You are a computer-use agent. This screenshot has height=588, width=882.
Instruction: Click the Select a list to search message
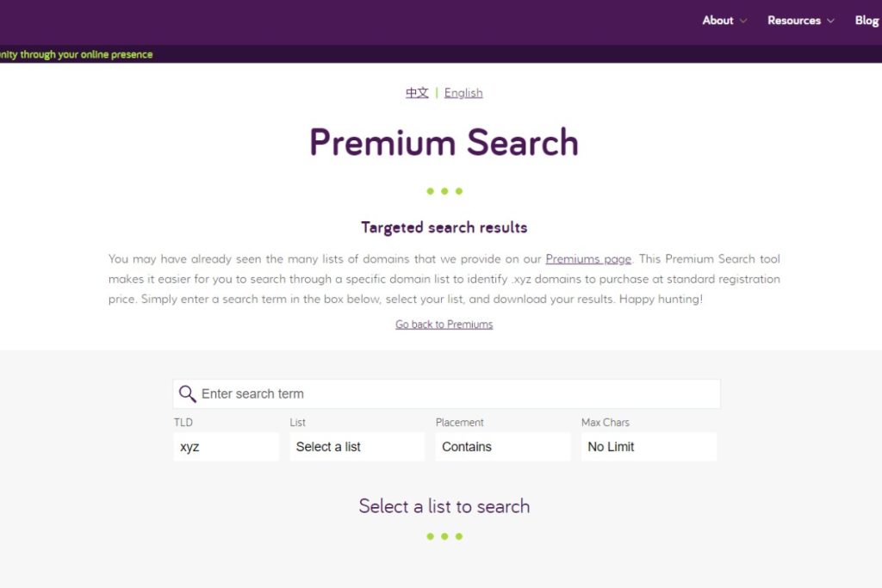tap(444, 506)
